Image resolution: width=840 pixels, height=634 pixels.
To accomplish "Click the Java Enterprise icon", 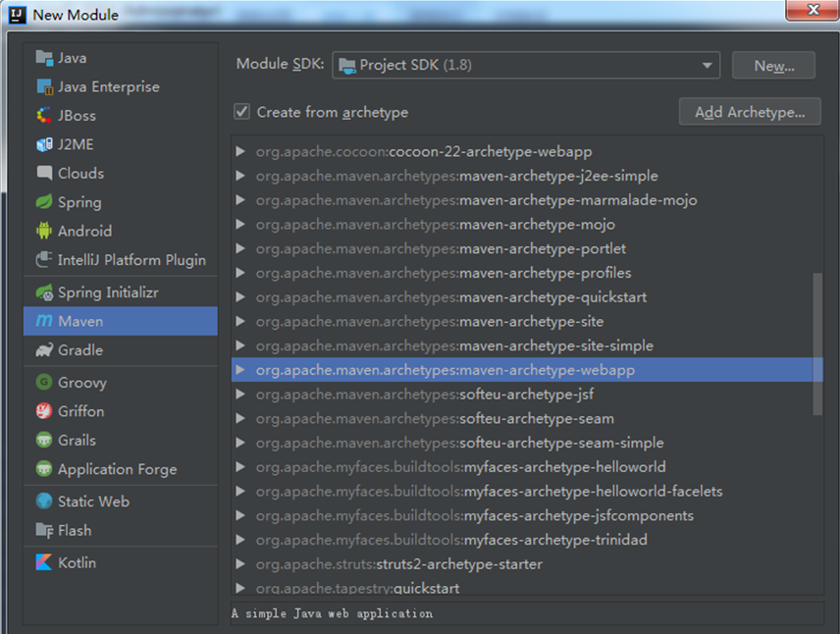I will coord(44,86).
